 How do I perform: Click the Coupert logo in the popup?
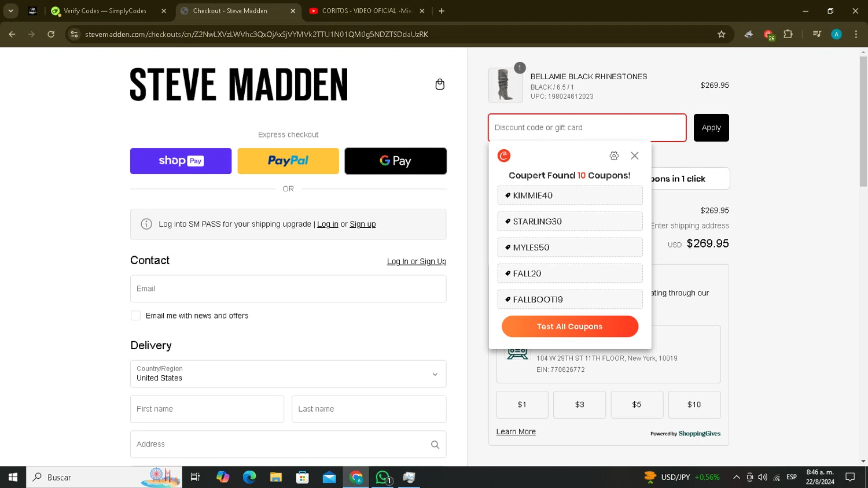pyautogui.click(x=504, y=156)
